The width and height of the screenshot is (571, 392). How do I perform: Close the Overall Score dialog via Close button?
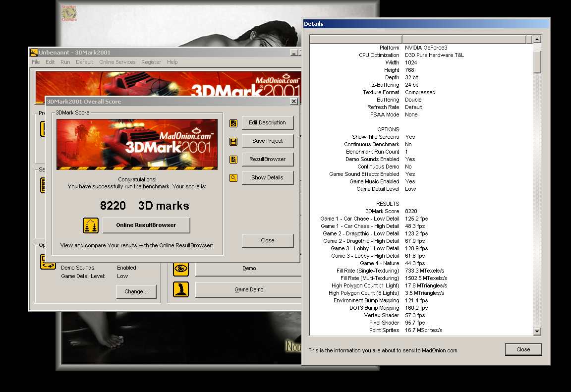[267, 240]
